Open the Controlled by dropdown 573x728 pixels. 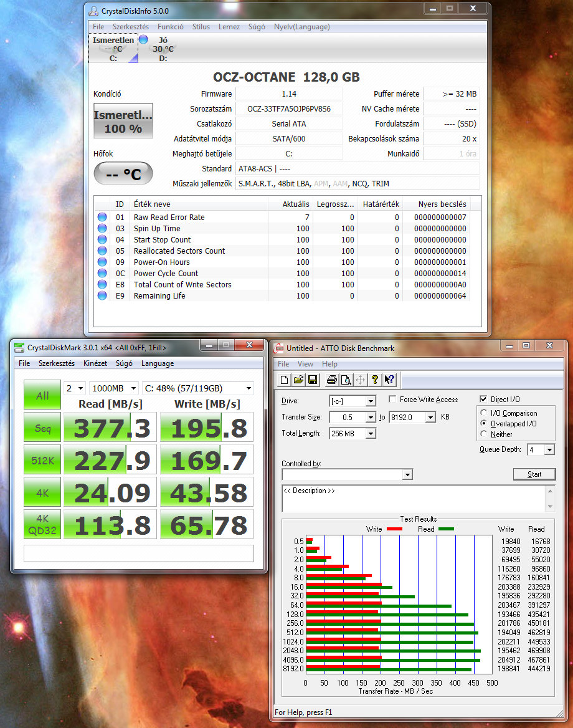(x=407, y=474)
